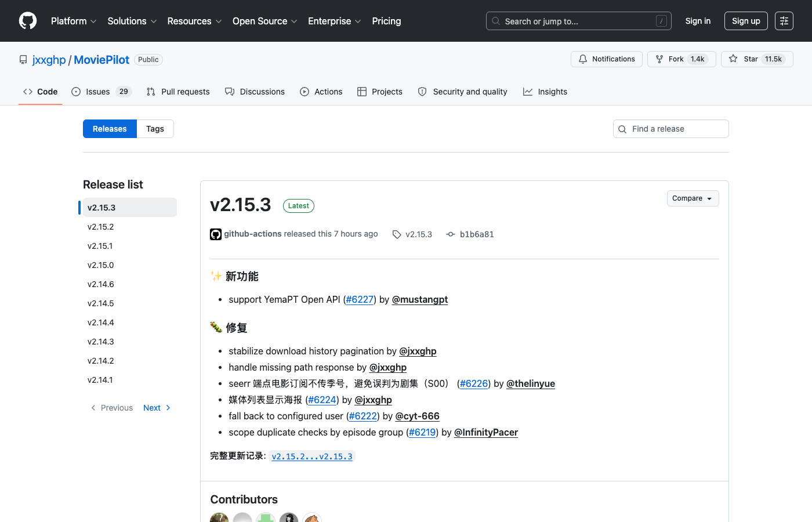
Task: Expand the Platform menu
Action: [74, 21]
